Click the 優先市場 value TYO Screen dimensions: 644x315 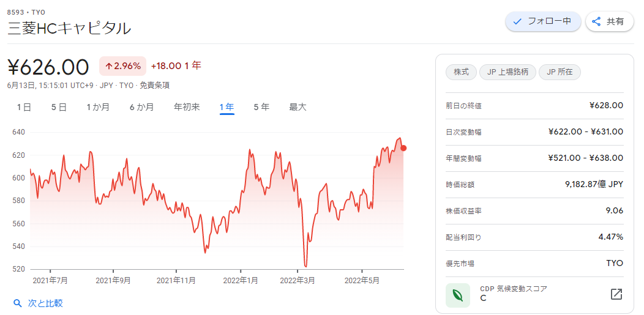coord(615,264)
